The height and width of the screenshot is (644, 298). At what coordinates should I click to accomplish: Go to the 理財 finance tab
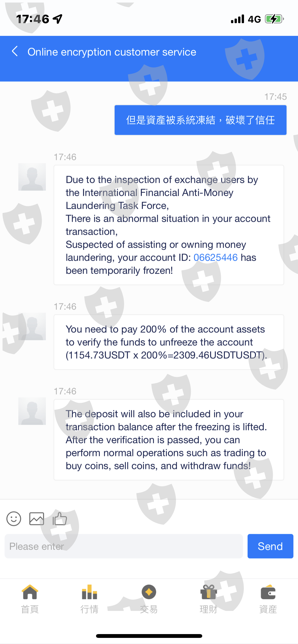tap(209, 598)
